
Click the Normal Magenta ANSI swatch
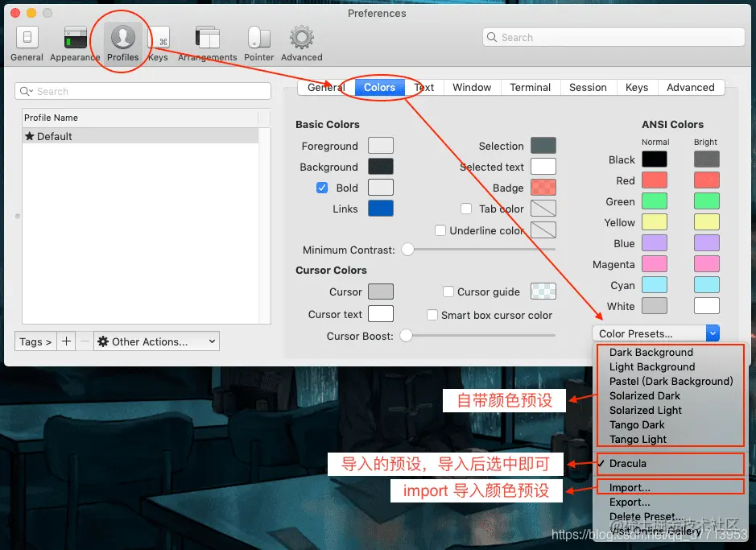click(655, 264)
